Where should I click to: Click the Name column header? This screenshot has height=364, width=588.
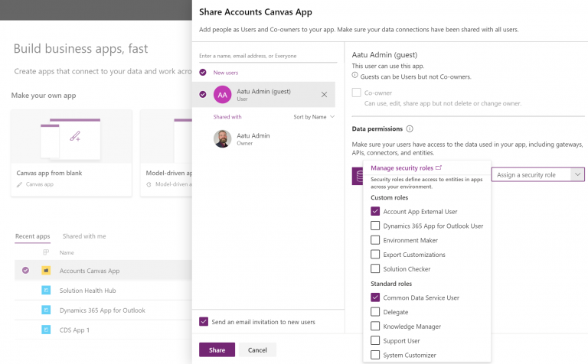point(67,253)
